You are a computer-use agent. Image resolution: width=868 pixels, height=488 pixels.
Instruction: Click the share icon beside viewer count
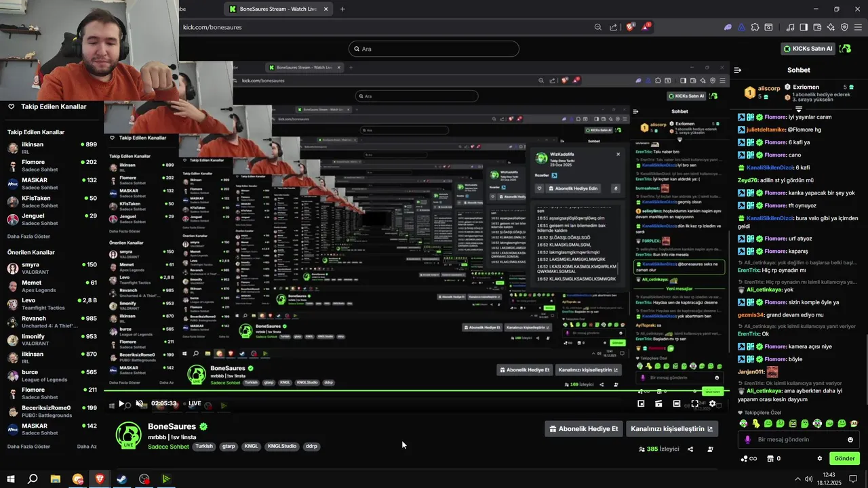click(x=690, y=449)
